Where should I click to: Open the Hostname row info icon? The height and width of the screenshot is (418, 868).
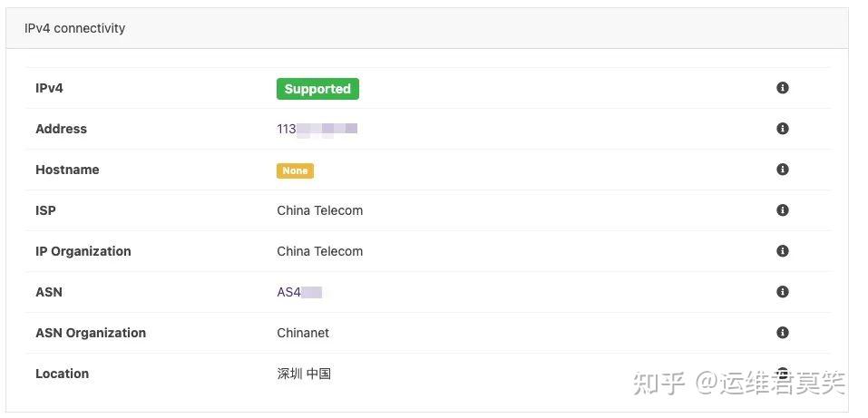point(782,170)
